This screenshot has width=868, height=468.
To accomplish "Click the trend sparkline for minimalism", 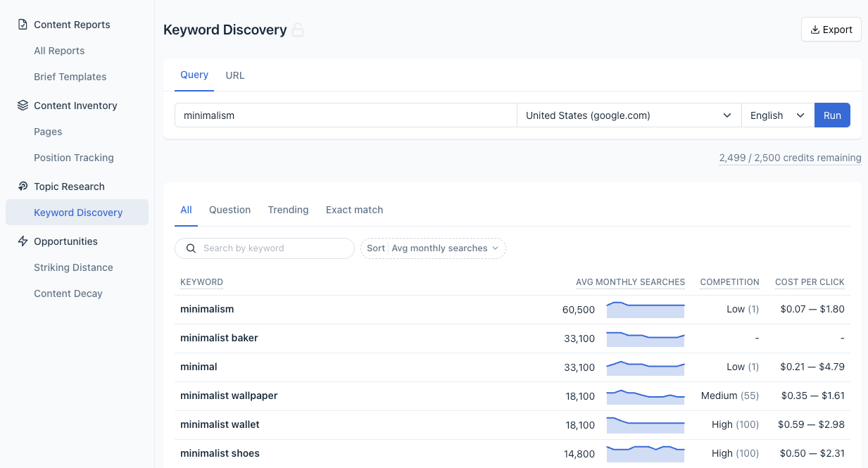I will pos(646,310).
